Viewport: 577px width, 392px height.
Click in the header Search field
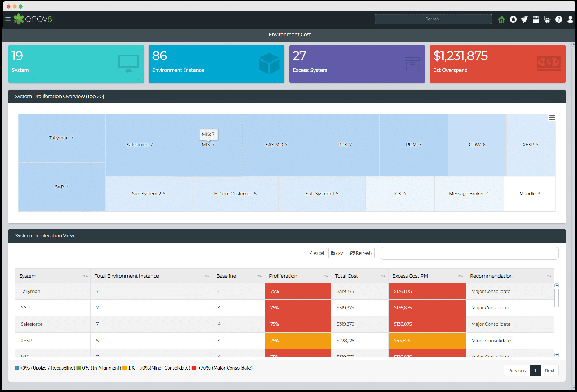click(x=433, y=19)
